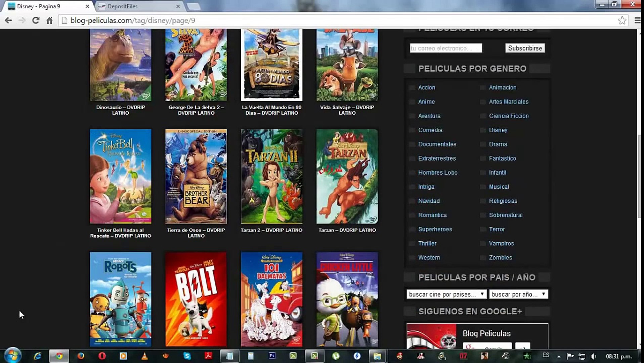The width and height of the screenshot is (644, 363).
Task: Open a new browser tab
Action: tap(194, 6)
